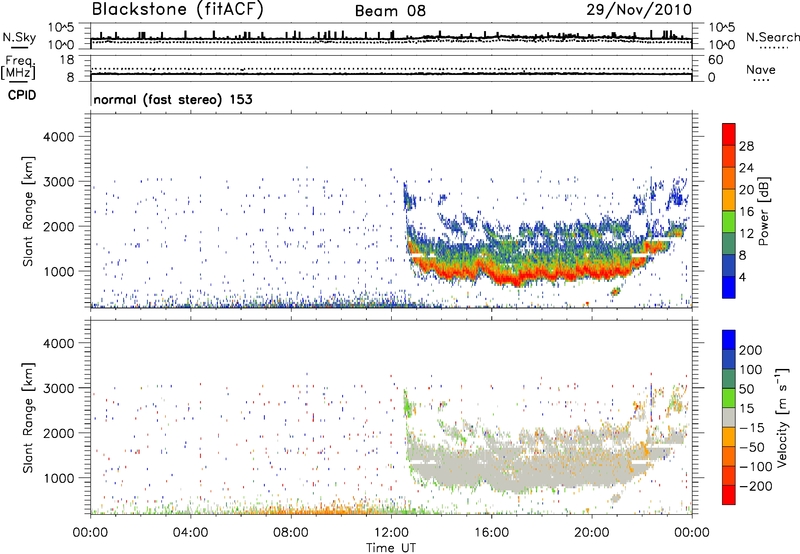Click the frequency value 18 on left axis
The width and height of the screenshot is (800, 554).
67,60
